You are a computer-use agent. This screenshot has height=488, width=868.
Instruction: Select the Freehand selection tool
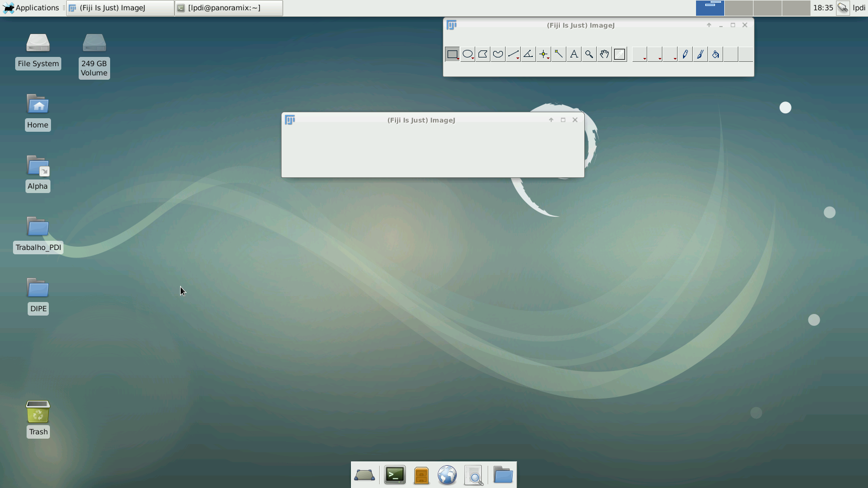(498, 54)
